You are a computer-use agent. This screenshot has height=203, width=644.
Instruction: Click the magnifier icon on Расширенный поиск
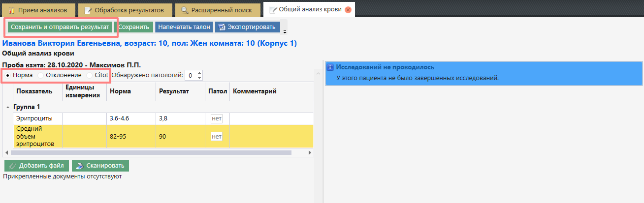185,10
